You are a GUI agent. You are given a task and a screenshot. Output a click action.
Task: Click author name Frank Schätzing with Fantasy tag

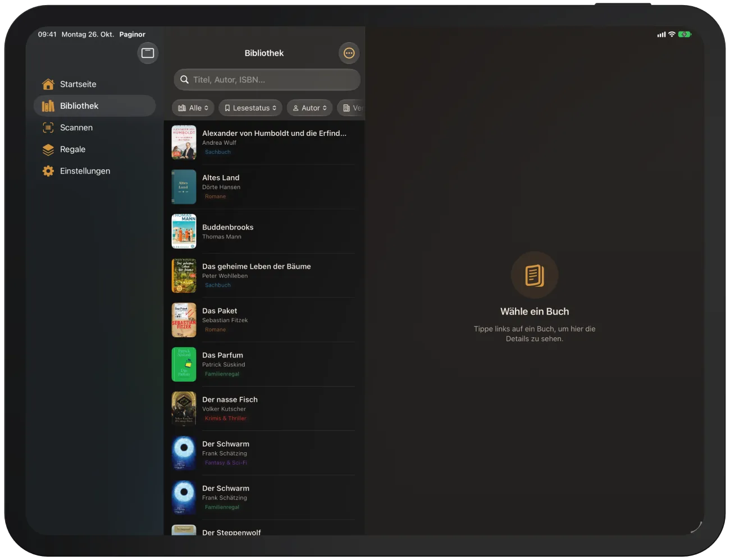225,453
